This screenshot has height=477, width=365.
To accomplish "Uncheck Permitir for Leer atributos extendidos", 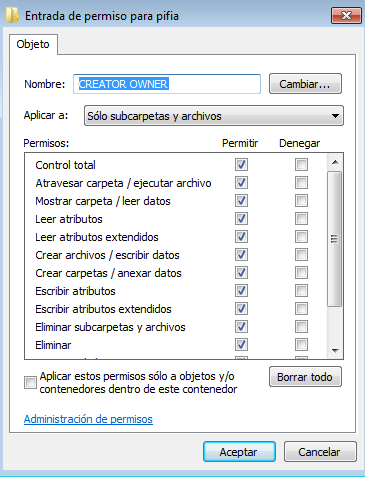I will [241, 236].
